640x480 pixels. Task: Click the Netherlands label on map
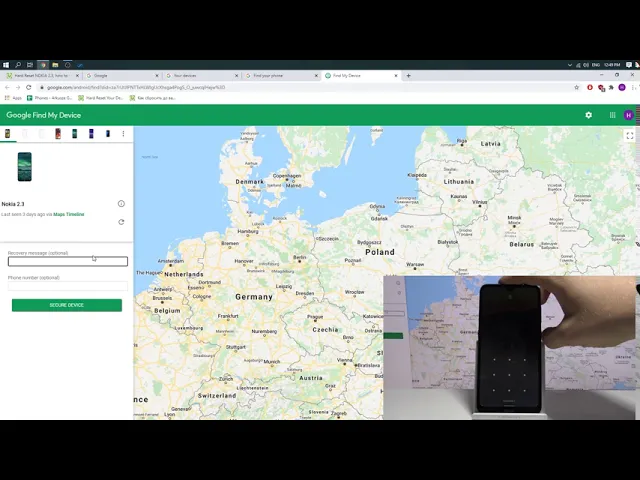(184, 274)
